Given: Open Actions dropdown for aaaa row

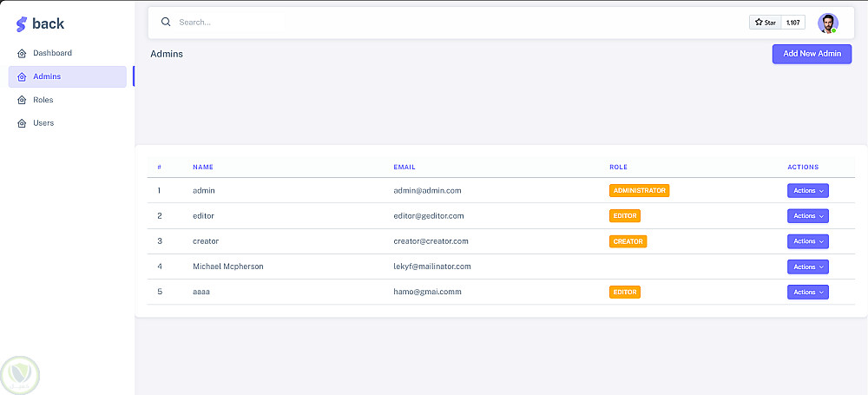Looking at the screenshot, I should coord(807,293).
